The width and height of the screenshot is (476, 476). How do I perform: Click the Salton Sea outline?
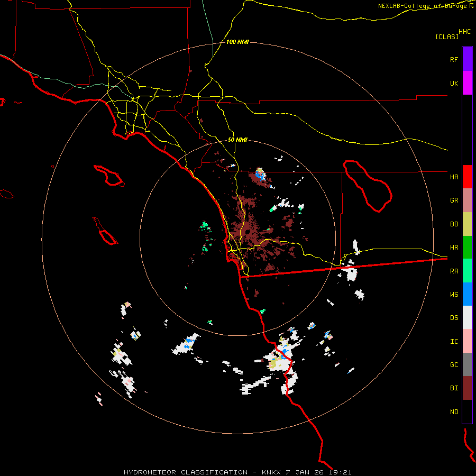click(x=368, y=186)
